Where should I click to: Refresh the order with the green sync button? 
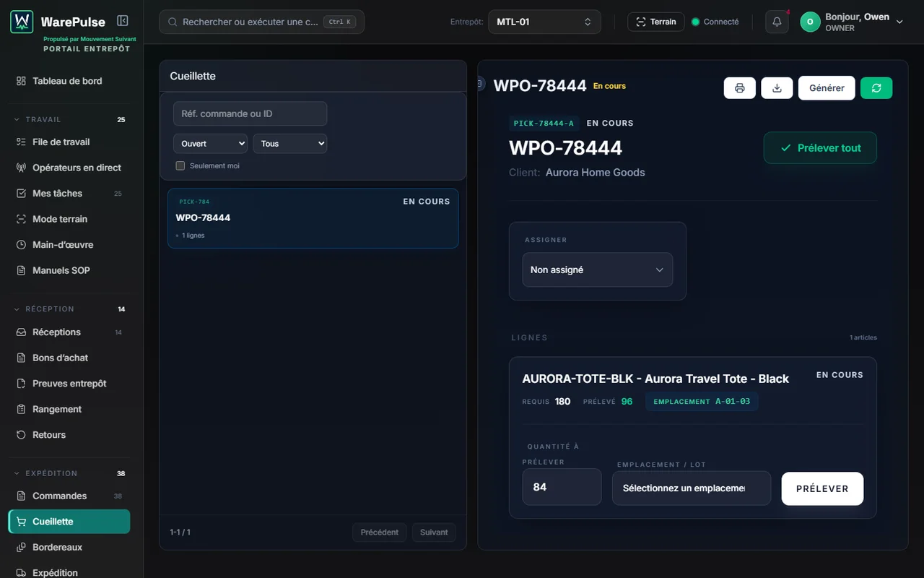tap(876, 88)
